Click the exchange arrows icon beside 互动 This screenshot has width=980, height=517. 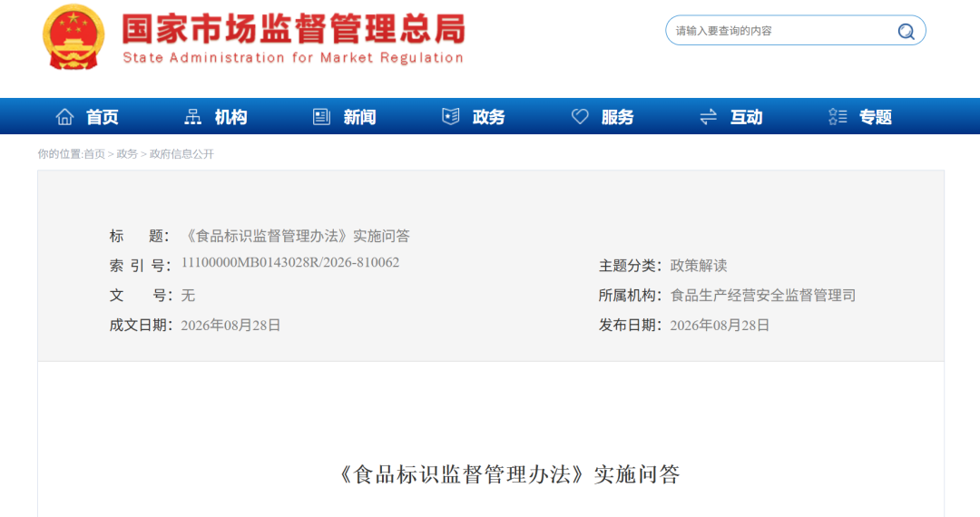(x=708, y=117)
